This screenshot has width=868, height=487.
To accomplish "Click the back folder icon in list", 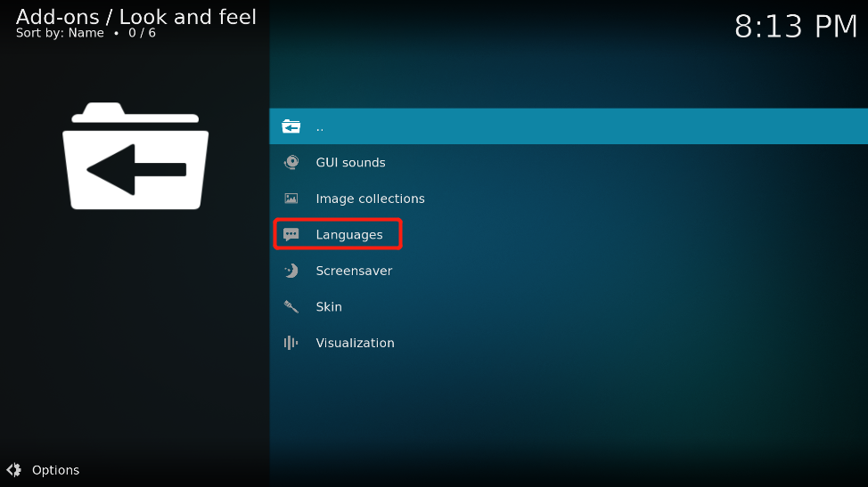I will (291, 126).
